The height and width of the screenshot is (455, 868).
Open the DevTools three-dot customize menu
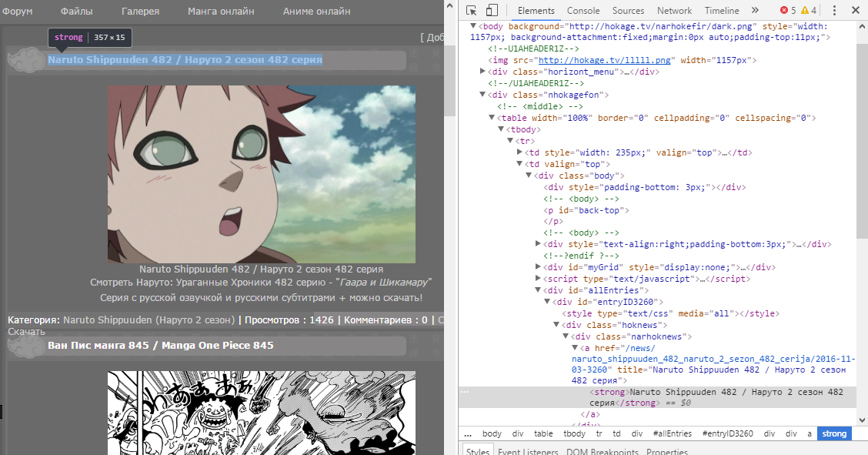click(834, 11)
